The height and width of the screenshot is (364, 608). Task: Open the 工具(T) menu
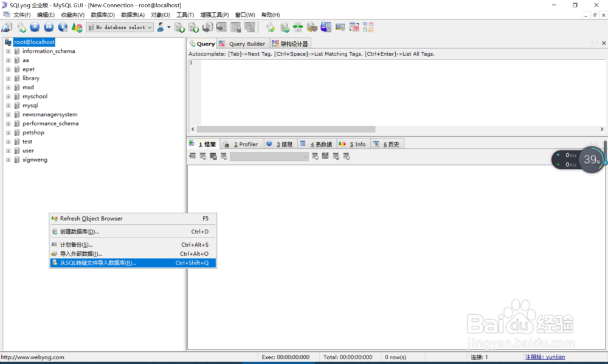185,15
